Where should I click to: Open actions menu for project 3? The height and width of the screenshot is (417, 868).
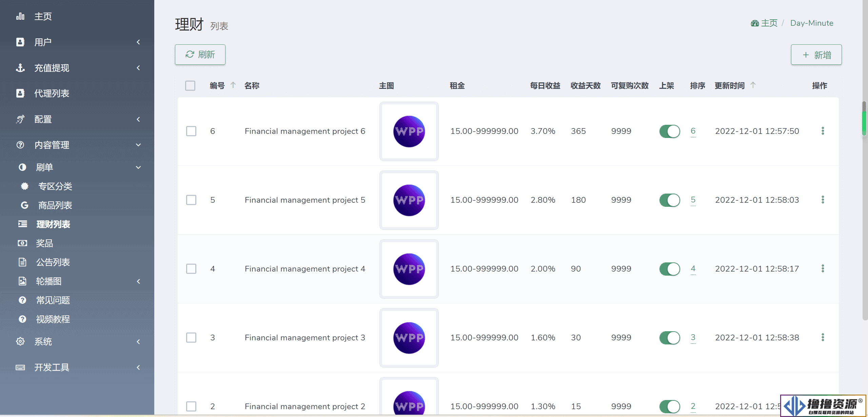coord(823,337)
